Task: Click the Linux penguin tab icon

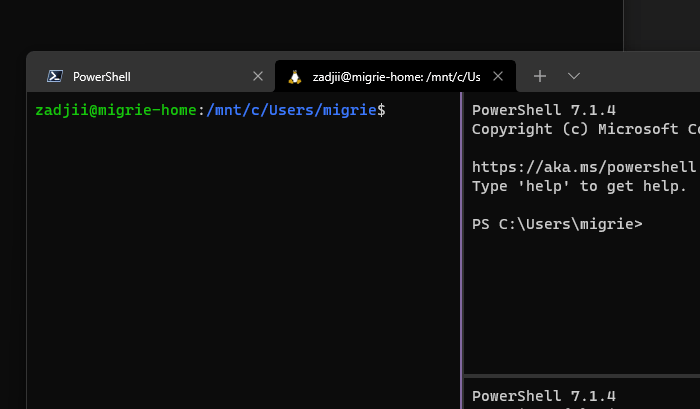Action: coord(295,77)
